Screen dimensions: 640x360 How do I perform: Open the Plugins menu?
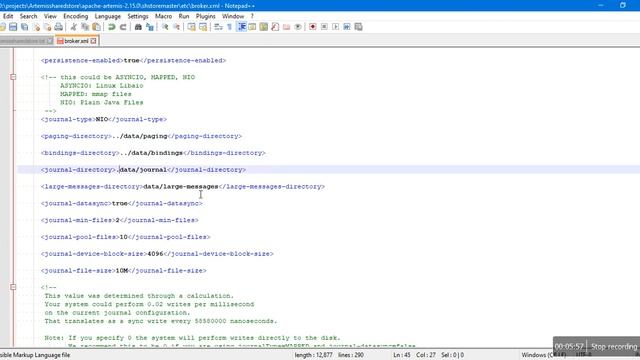[205, 16]
